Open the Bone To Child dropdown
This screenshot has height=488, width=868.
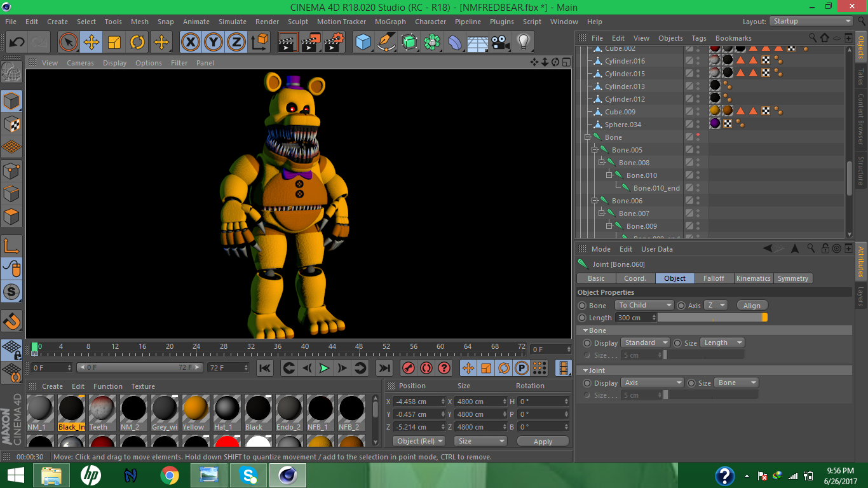[x=644, y=306]
